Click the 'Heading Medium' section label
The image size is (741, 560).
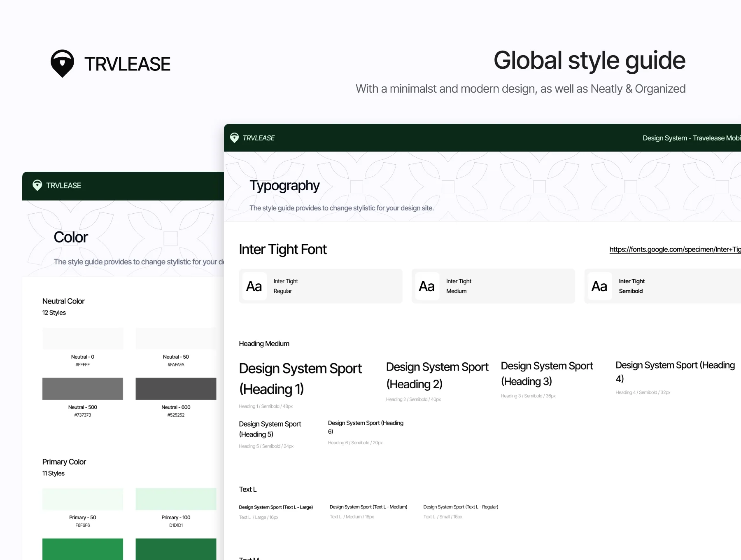pyautogui.click(x=264, y=344)
